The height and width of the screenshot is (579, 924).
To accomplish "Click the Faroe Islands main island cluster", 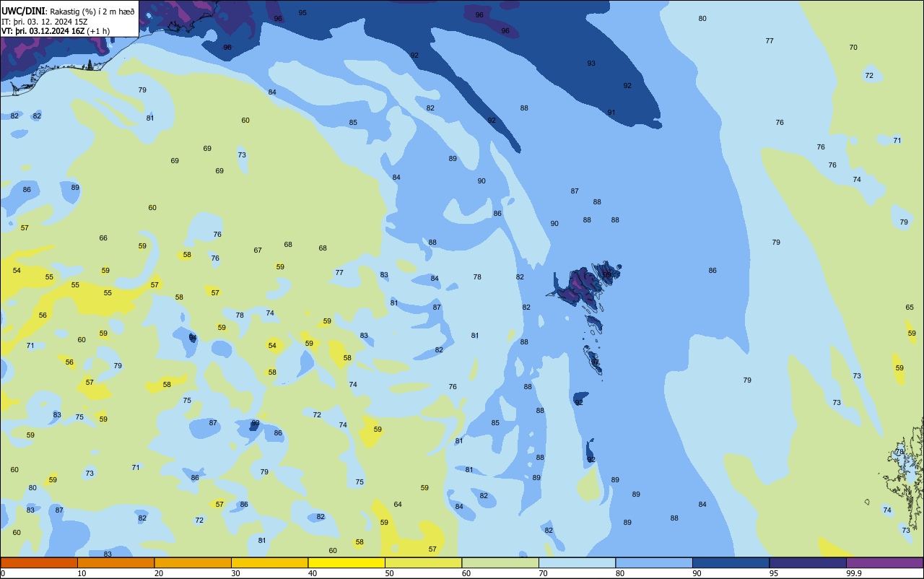I will 586,286.
